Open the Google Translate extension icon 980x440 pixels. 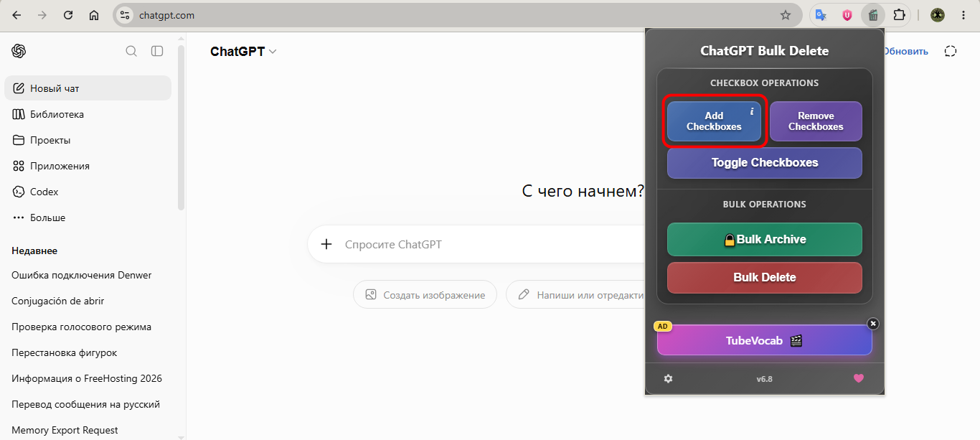(821, 15)
